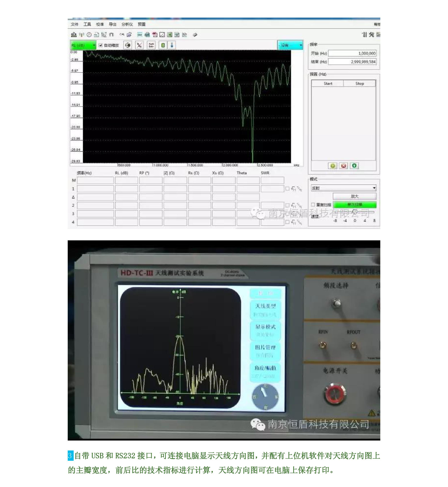Click the small-text icon button before the green cylinder
This screenshot has width=448, height=487.
[151, 45]
